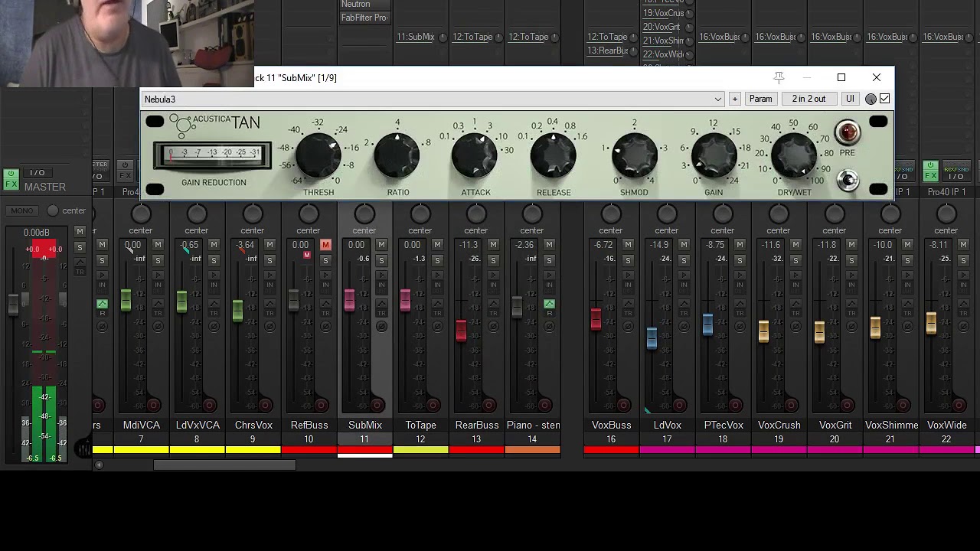The width and height of the screenshot is (980, 551).
Task: Mute the RefBuss track
Action: 325,245
